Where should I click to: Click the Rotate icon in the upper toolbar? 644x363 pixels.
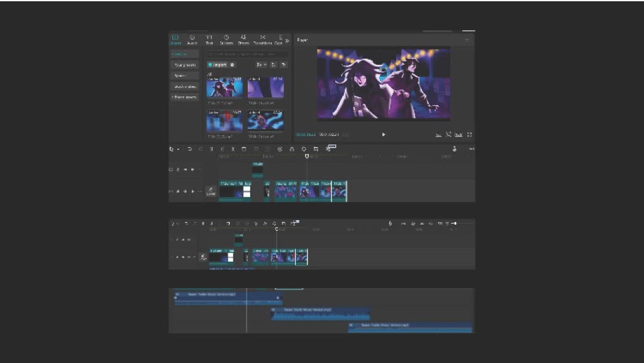coord(304,149)
